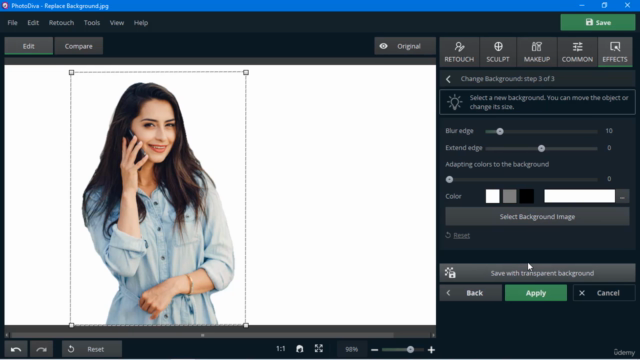Click the 98% zoom value field

pos(351,349)
